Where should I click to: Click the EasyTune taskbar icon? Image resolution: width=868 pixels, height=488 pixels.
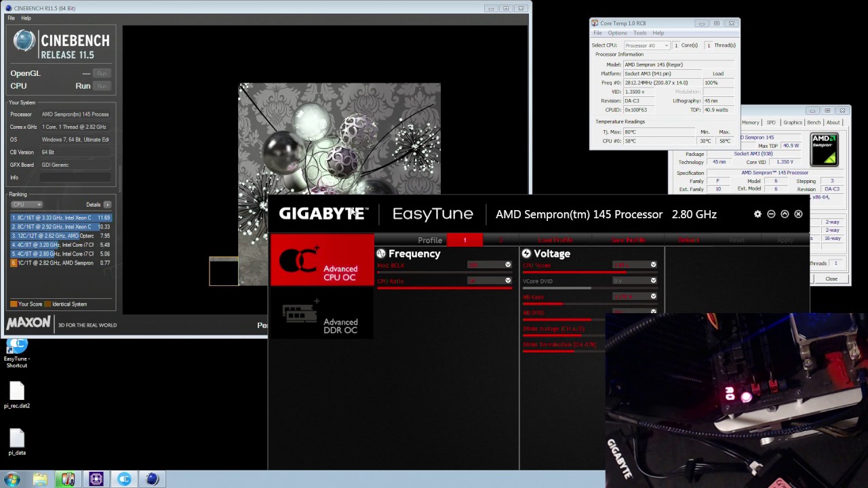124,479
